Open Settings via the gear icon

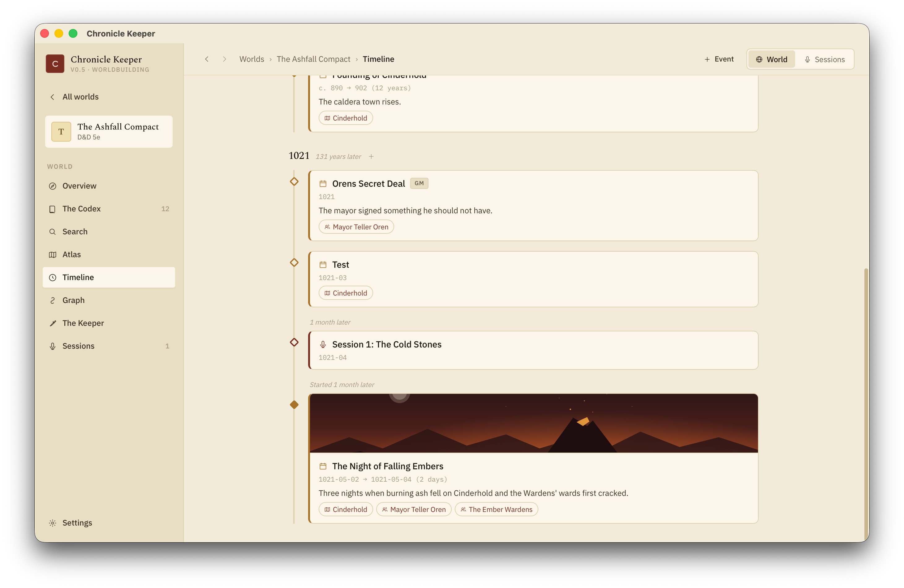[x=52, y=523]
